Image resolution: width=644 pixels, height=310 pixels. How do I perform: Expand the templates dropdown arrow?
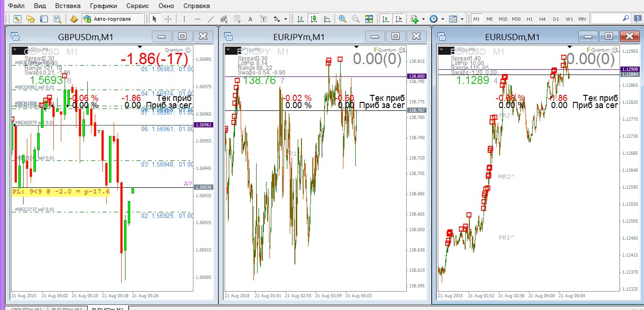pyautogui.click(x=462, y=19)
